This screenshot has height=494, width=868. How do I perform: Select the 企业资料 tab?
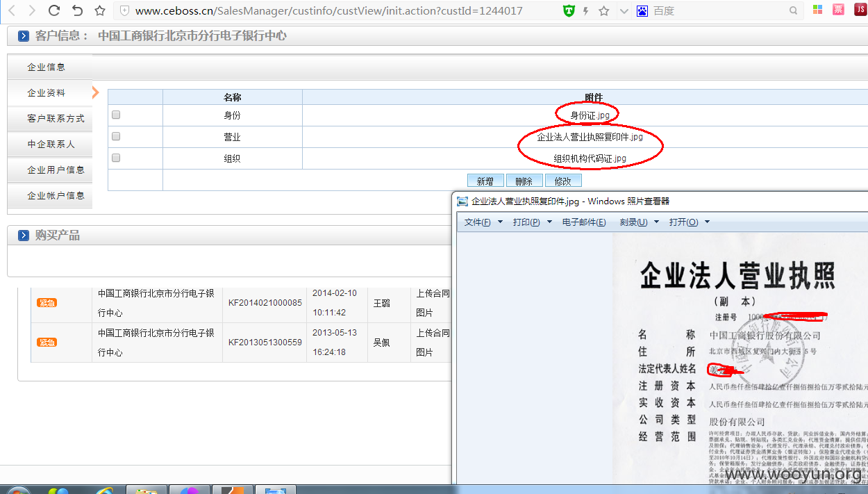click(49, 93)
